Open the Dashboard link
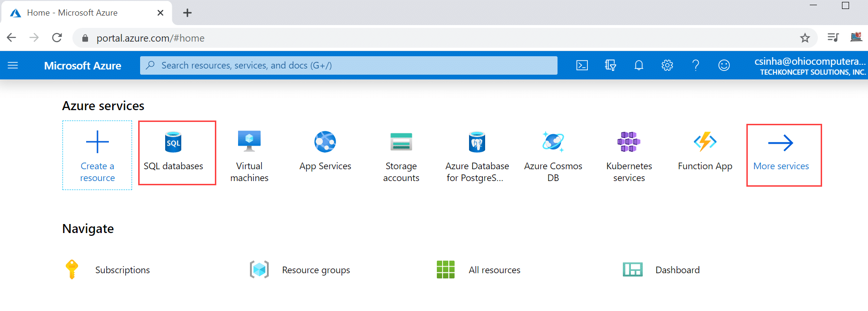The image size is (868, 311). [x=678, y=270]
